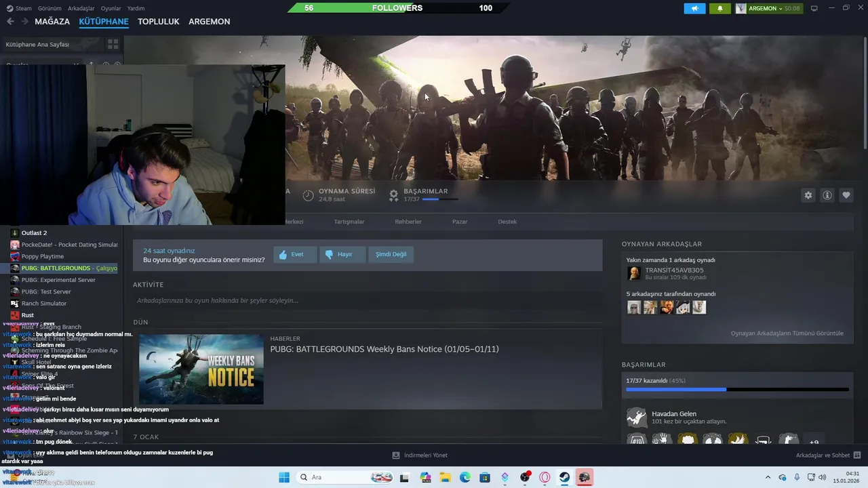Show the +9 more achievements tile
Image resolution: width=868 pixels, height=488 pixels.
(x=814, y=441)
